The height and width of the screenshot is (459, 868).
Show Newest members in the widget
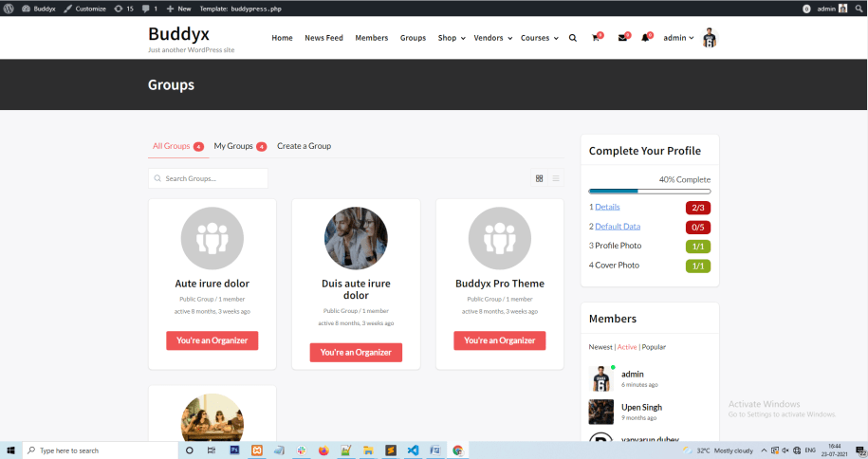(600, 346)
